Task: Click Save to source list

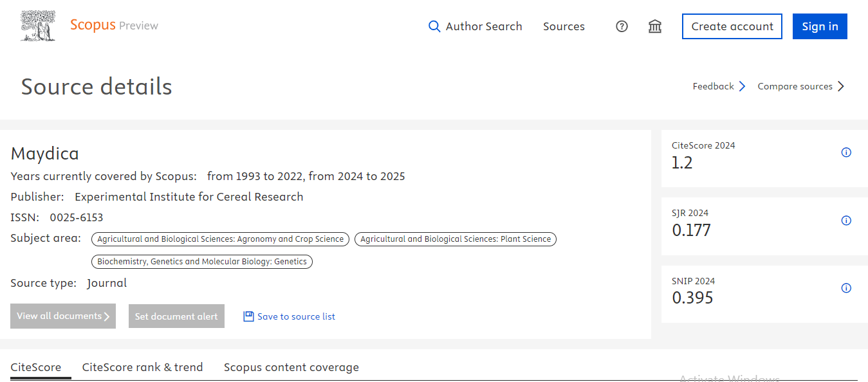Action: (x=296, y=316)
